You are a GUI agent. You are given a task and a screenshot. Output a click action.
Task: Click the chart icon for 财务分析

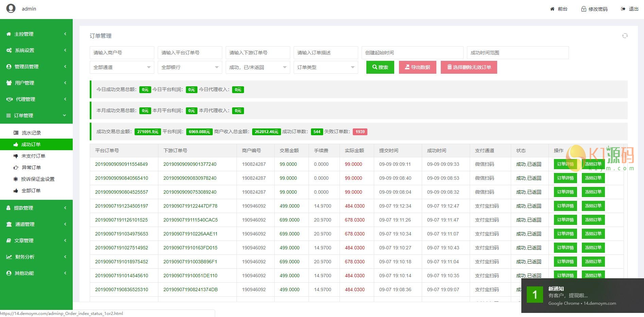(x=9, y=257)
